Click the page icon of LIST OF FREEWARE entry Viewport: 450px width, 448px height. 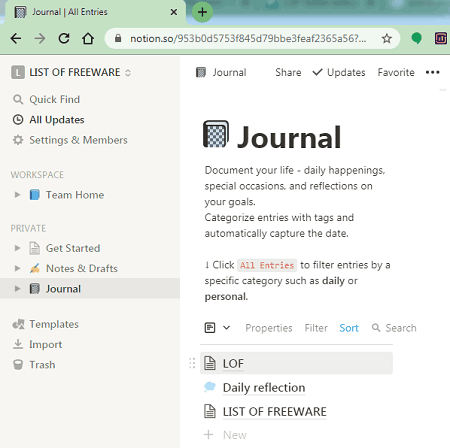pos(210,411)
